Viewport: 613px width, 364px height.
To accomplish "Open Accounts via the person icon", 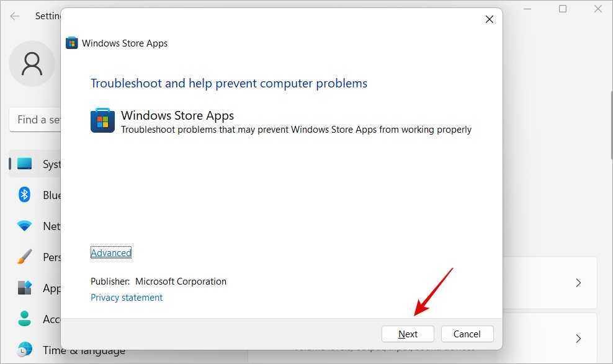I will tap(25, 319).
